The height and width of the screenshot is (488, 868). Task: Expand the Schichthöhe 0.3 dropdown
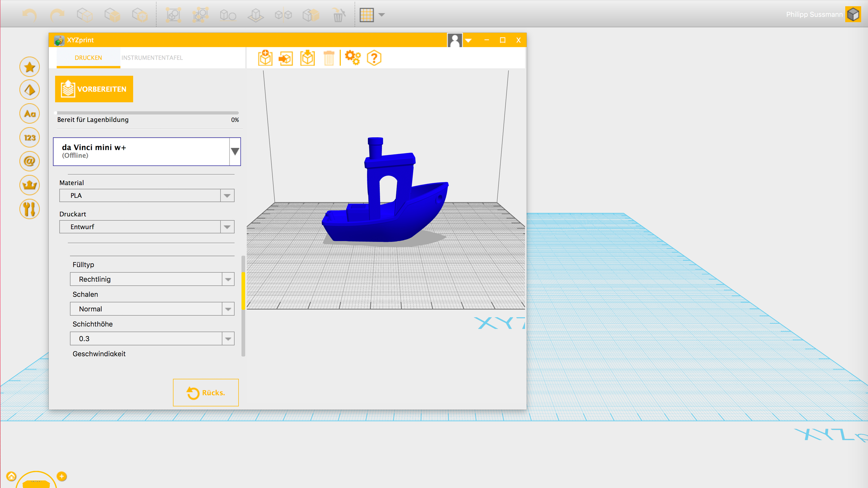tap(228, 339)
